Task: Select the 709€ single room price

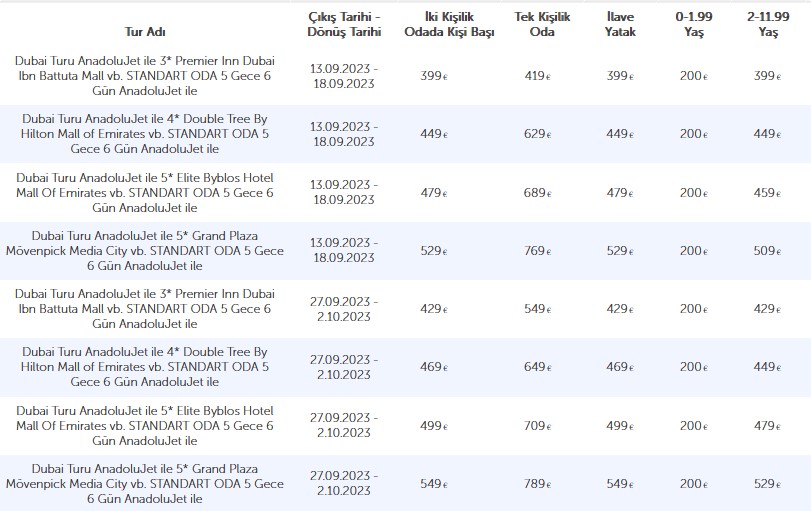Action: [x=536, y=426]
